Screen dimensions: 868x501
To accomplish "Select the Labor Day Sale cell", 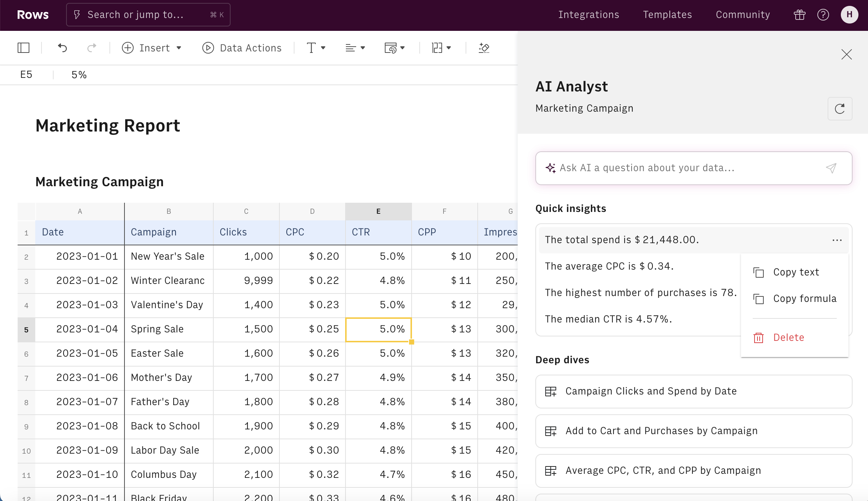I will (169, 451).
